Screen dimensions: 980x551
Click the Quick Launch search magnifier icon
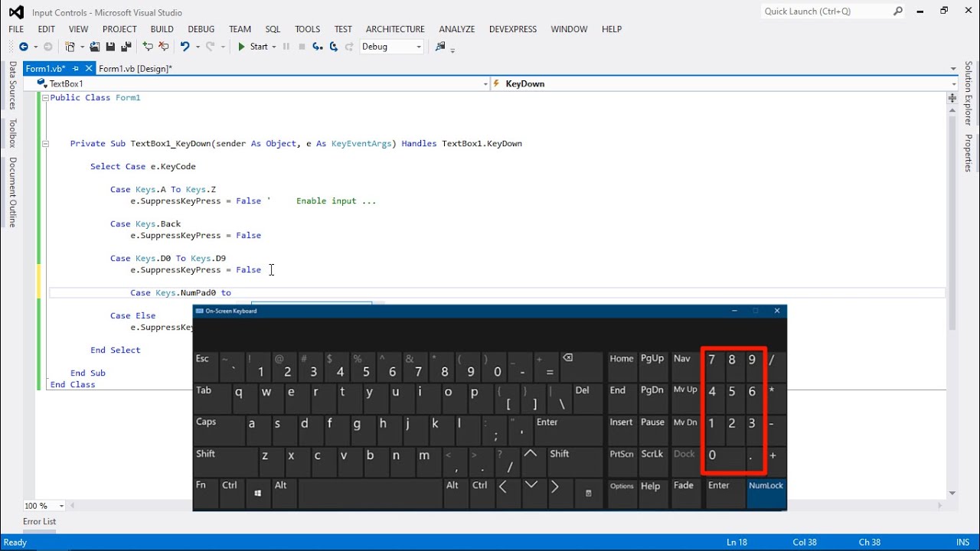pyautogui.click(x=898, y=11)
